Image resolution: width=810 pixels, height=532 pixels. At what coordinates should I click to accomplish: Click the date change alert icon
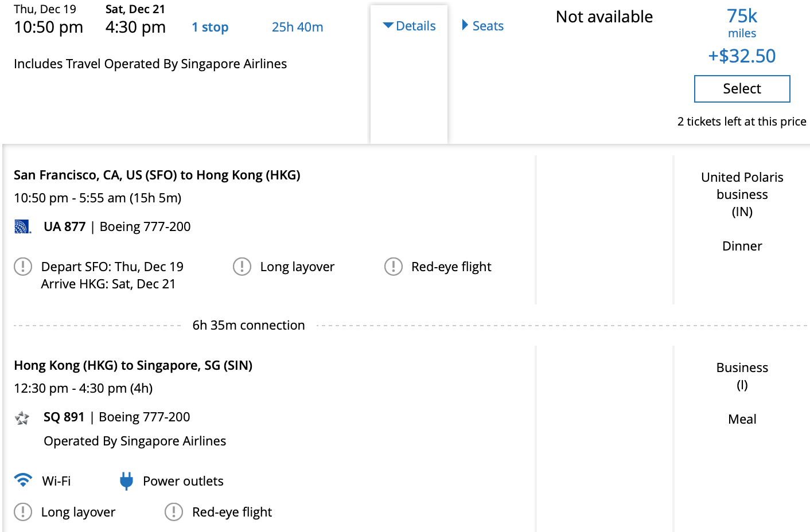click(x=23, y=267)
